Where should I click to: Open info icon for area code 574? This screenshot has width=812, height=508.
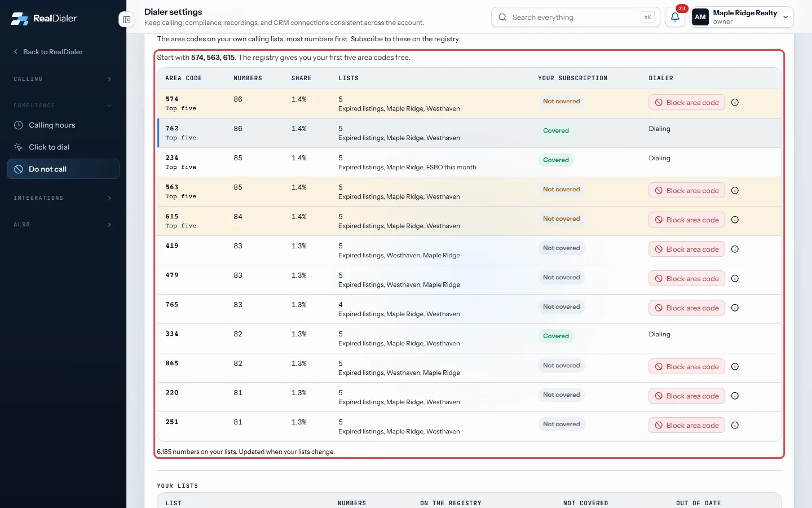click(x=735, y=103)
